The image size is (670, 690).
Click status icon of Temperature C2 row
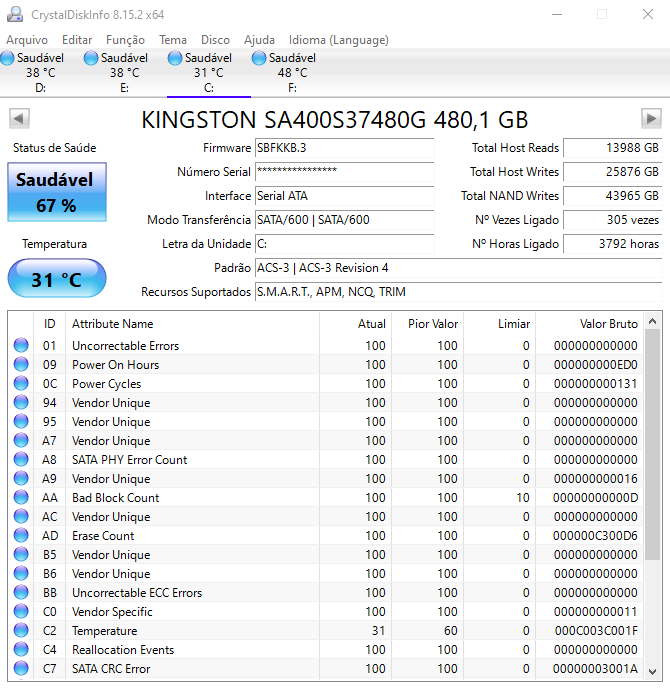point(21,630)
